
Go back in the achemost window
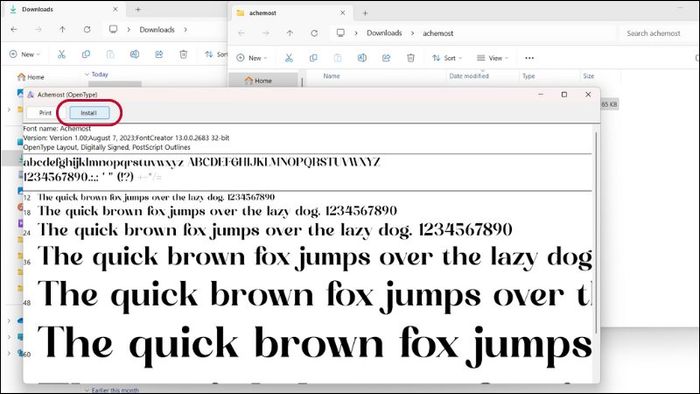[241, 33]
